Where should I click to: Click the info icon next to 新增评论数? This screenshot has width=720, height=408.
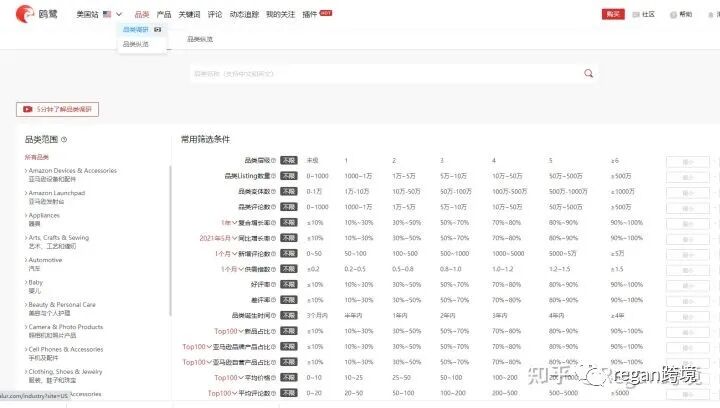(x=274, y=254)
